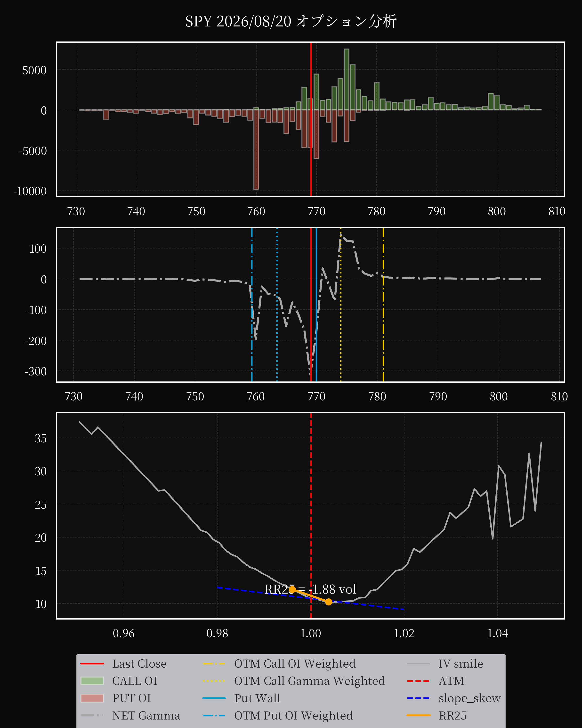This screenshot has height=728, width=582.
Task: Click the '-10000' y-axis label
Action: click(x=30, y=191)
